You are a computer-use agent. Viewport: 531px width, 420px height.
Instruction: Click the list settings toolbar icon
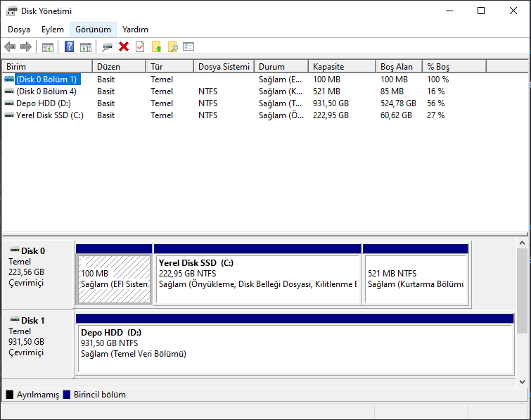coord(188,46)
